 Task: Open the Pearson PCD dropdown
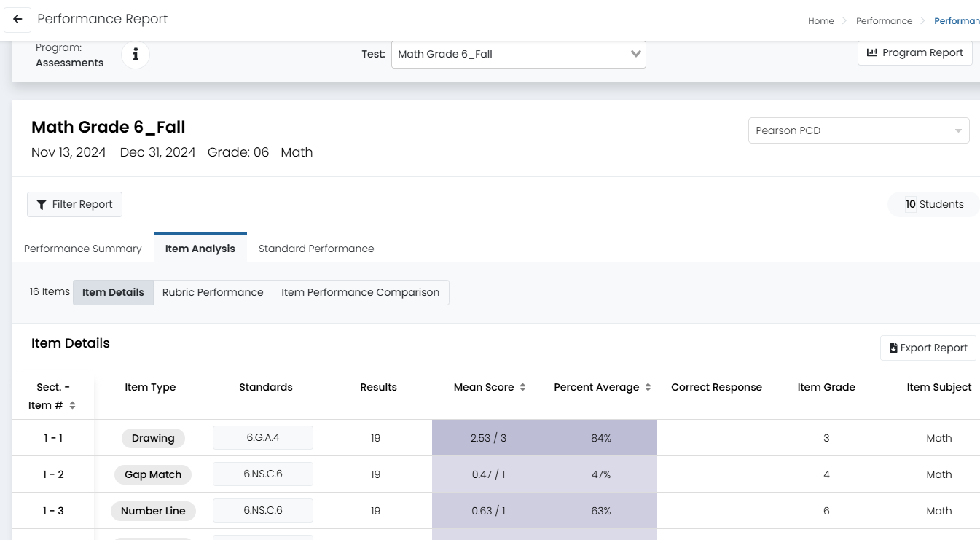point(859,130)
